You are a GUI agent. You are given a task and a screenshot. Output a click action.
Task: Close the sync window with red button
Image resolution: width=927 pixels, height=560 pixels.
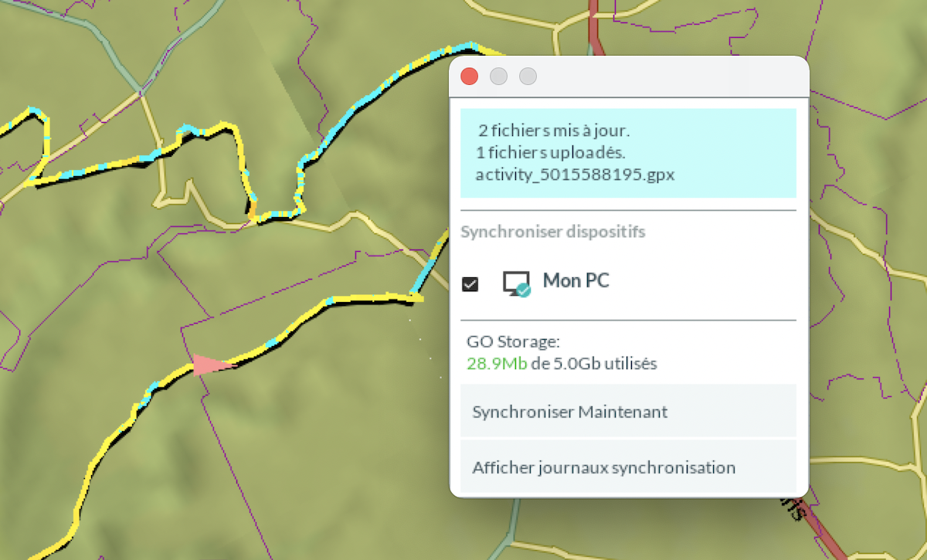pyautogui.click(x=469, y=76)
